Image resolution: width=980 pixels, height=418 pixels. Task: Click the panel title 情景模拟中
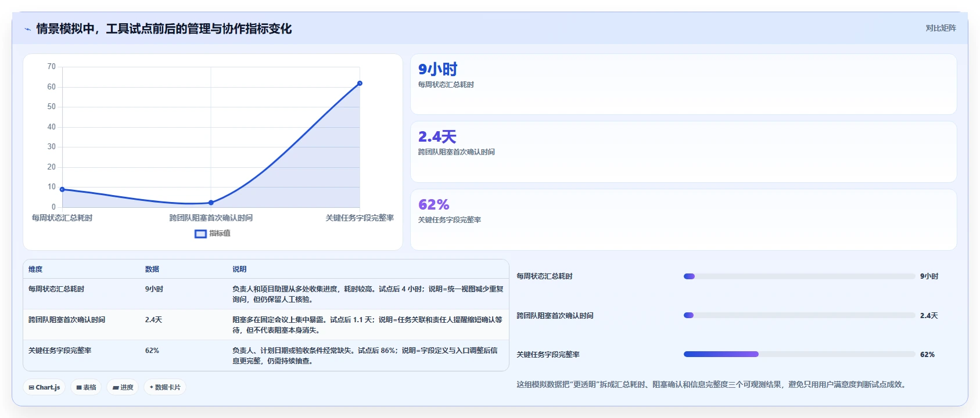(x=164, y=28)
